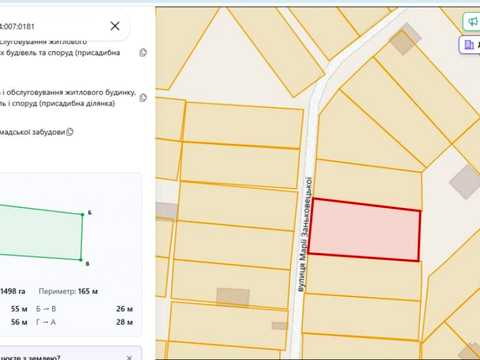Click side length '26 м'
This screenshot has width=480, height=360.
point(124,309)
